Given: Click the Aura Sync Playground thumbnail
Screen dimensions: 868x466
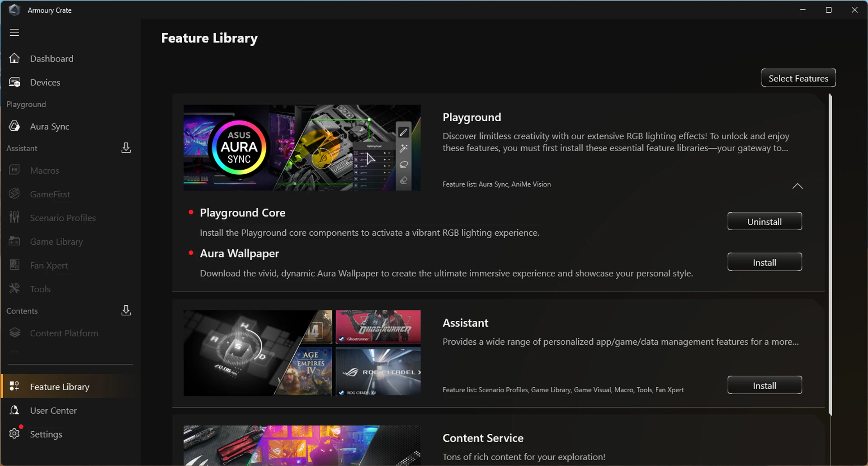Looking at the screenshot, I should pos(302,147).
